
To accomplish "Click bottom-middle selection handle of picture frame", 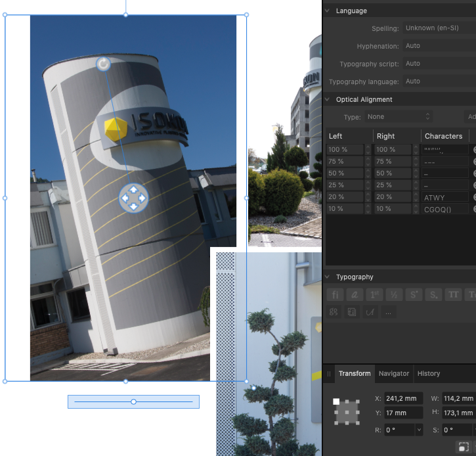I will pos(125,381).
